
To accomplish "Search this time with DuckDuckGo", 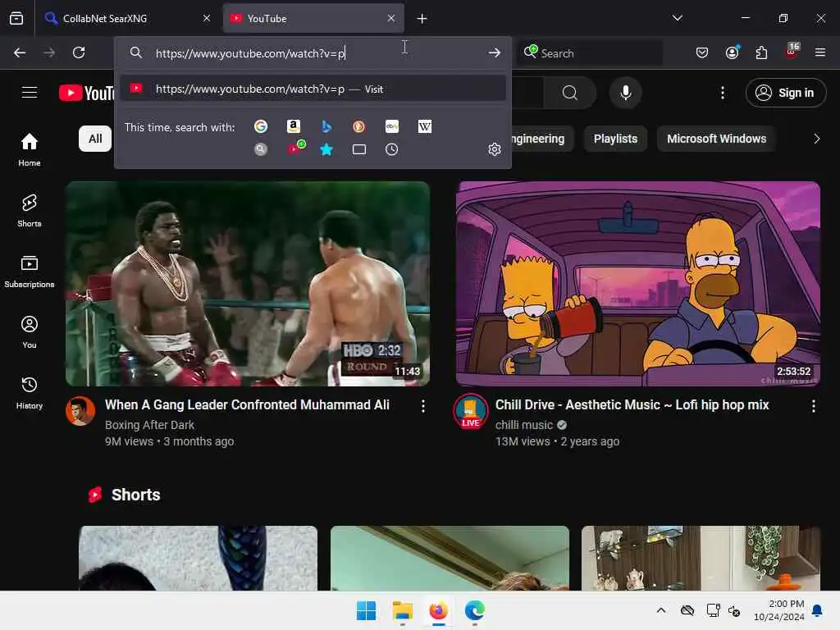I will point(359,126).
